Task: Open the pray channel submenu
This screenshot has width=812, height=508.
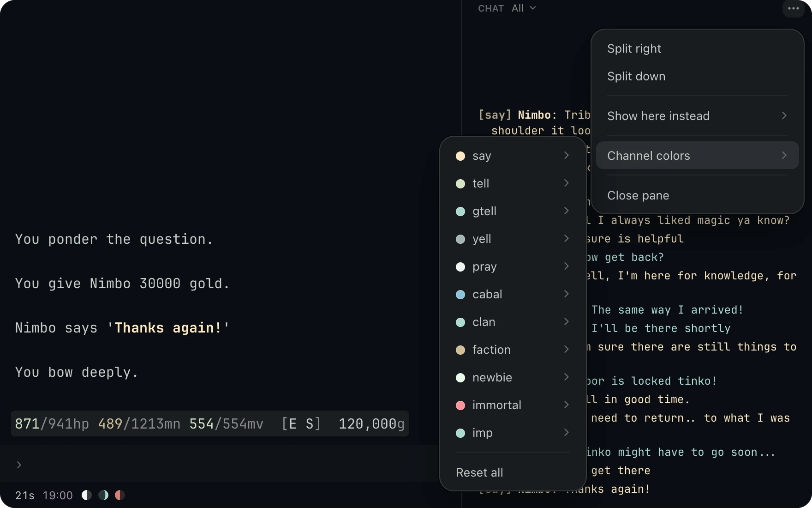Action: pyautogui.click(x=513, y=266)
